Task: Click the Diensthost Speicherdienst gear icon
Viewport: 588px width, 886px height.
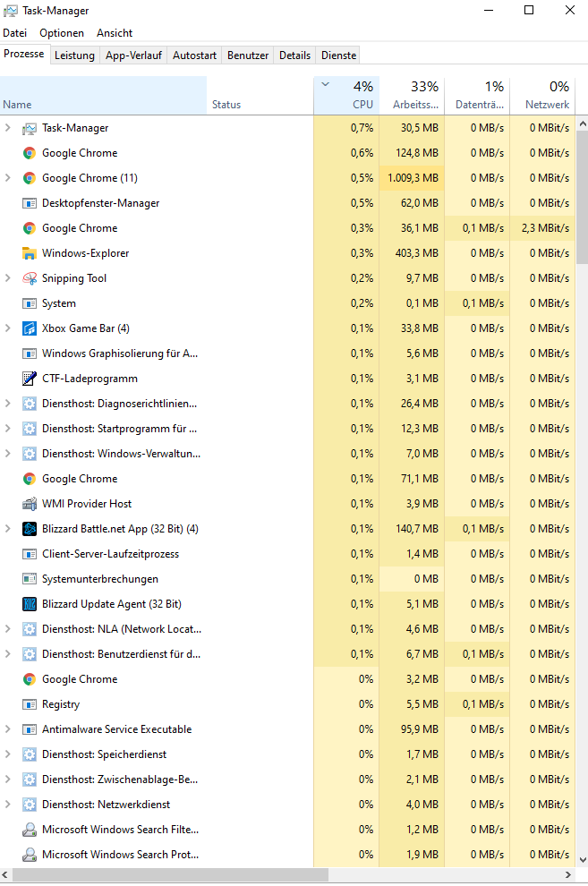Action: click(x=30, y=754)
